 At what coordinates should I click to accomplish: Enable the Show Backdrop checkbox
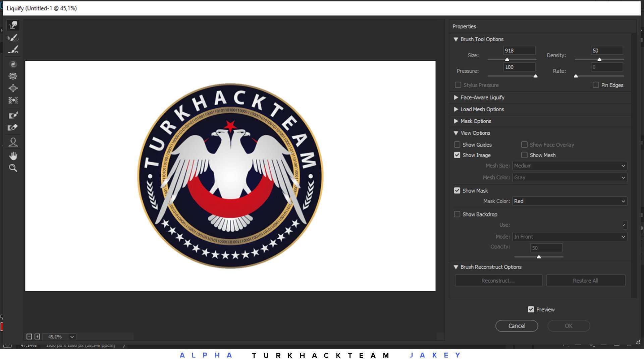(457, 214)
